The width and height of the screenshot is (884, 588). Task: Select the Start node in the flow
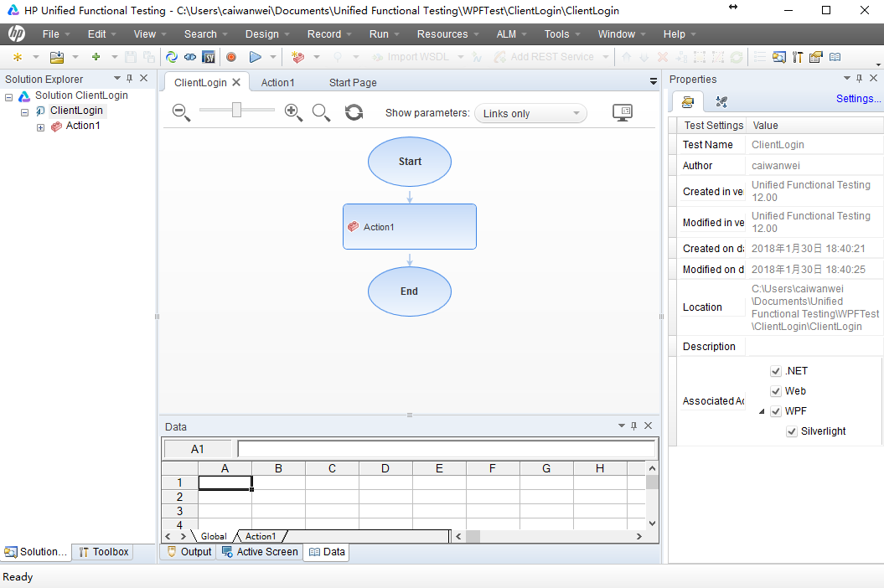pyautogui.click(x=410, y=161)
